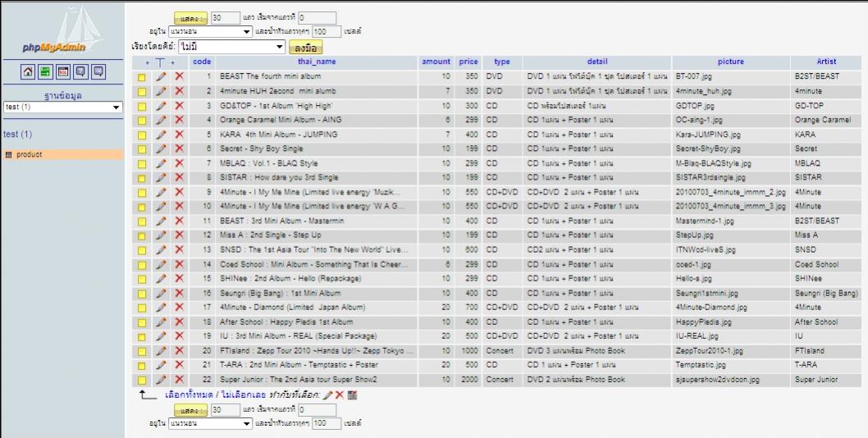Edit the SNSD 1st Asia Tour row
Image resolution: width=868 pixels, height=438 pixels.
pos(161,249)
